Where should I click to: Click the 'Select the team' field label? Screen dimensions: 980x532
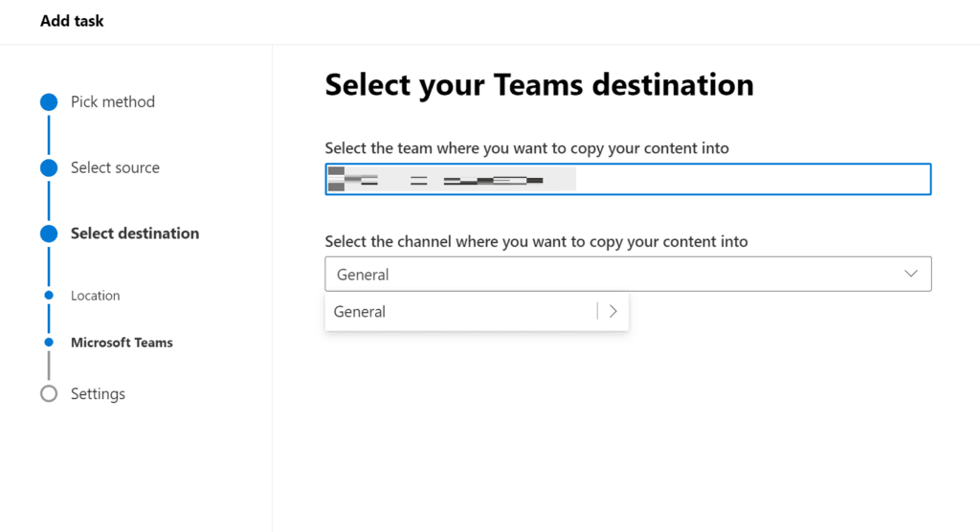(x=526, y=148)
